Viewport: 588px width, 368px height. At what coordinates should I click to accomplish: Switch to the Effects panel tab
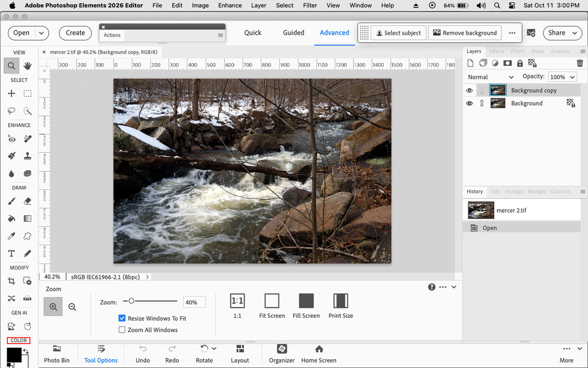tap(497, 51)
